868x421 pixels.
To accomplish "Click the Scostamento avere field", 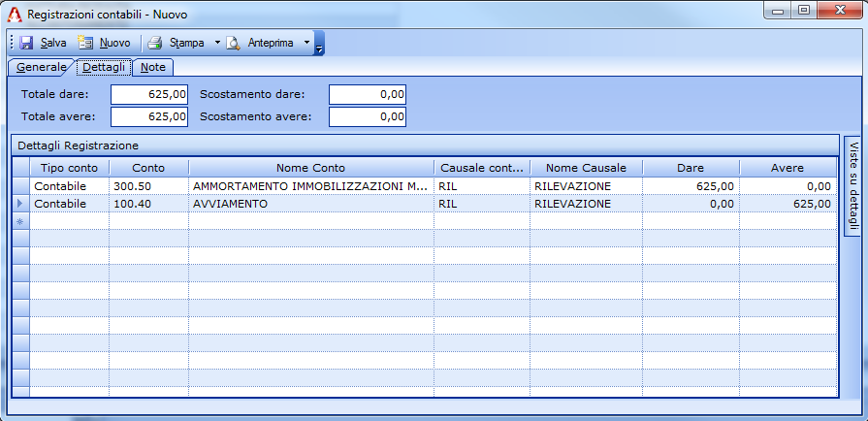I will (367, 116).
